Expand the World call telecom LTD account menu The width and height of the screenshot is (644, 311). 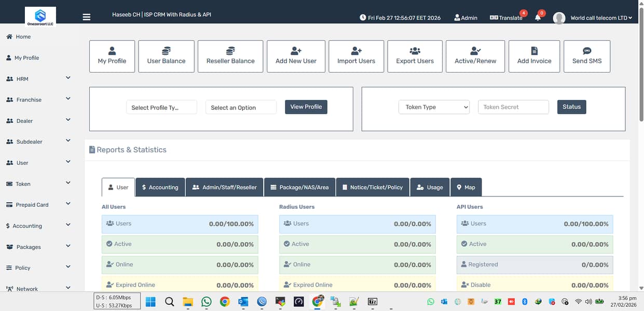click(601, 18)
